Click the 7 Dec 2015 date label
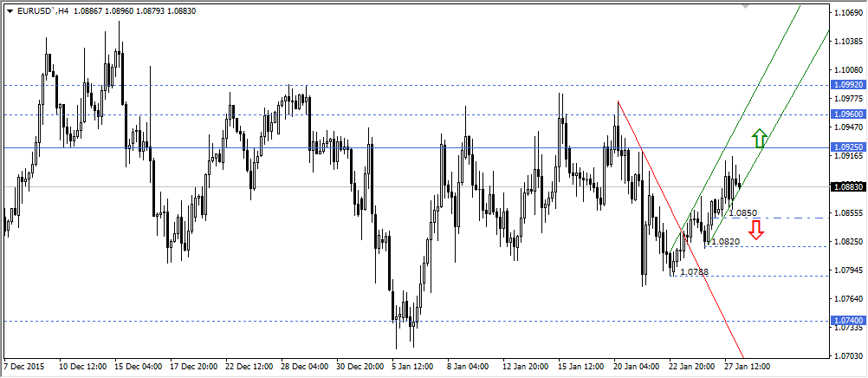 coord(25,367)
